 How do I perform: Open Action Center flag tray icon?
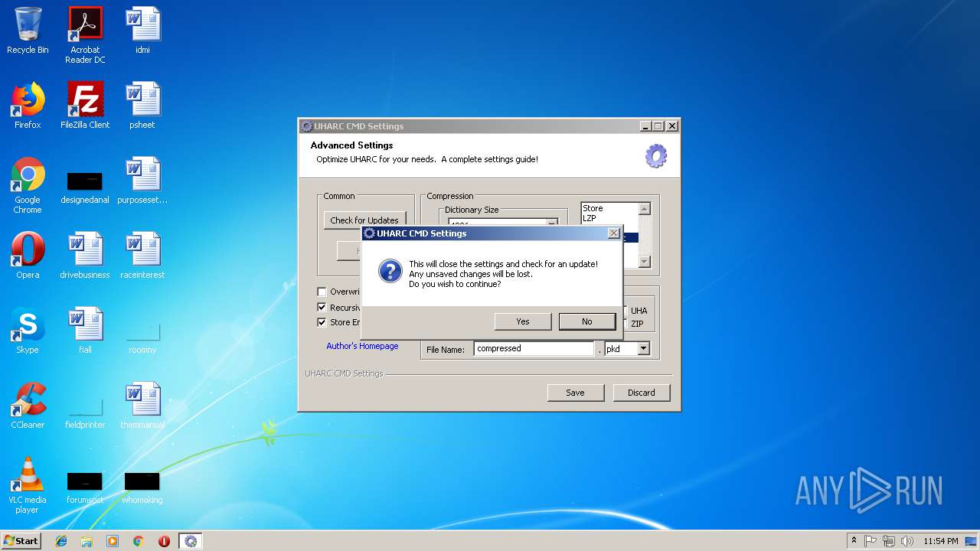pyautogui.click(x=871, y=541)
